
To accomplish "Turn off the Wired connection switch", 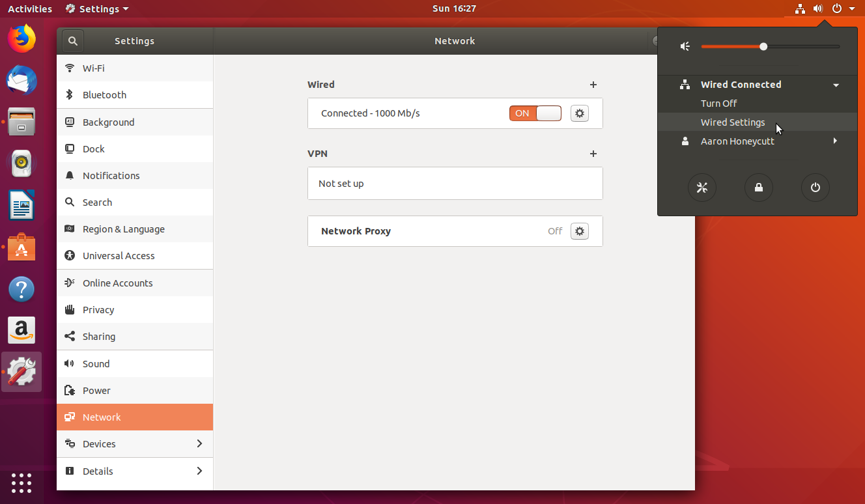I will pos(535,113).
